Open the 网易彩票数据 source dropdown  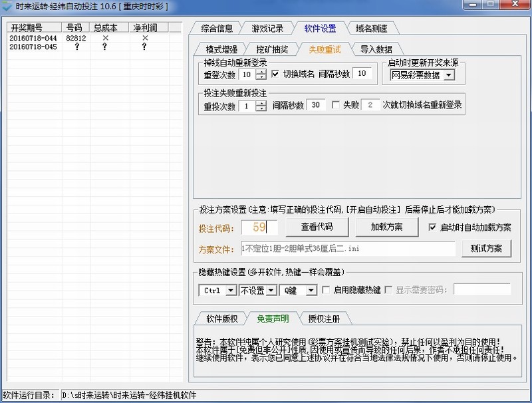[448, 75]
